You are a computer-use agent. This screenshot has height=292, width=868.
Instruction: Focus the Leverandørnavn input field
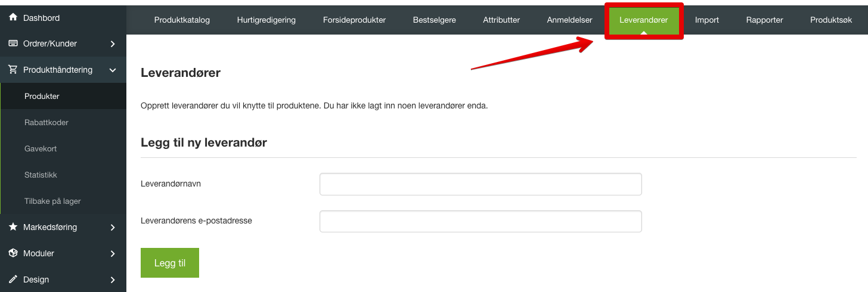click(480, 184)
